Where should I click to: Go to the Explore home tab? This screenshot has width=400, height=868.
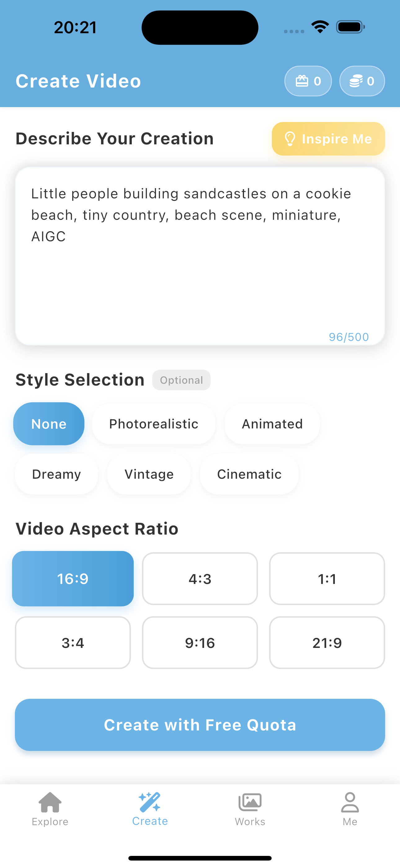pos(50,809)
